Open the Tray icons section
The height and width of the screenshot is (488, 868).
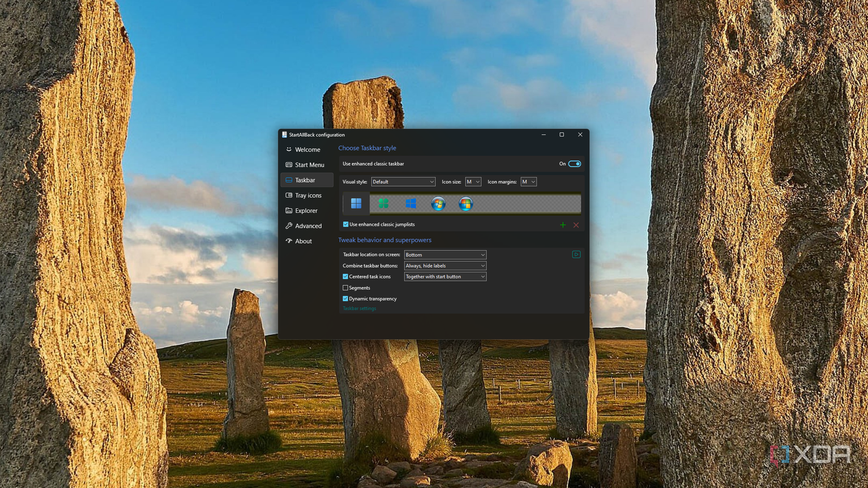click(x=307, y=195)
